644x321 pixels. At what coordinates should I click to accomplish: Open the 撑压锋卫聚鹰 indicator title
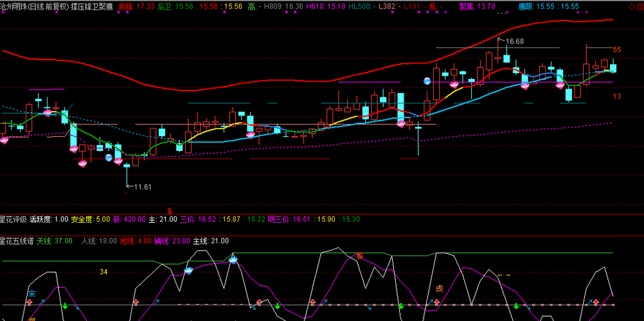[91, 6]
